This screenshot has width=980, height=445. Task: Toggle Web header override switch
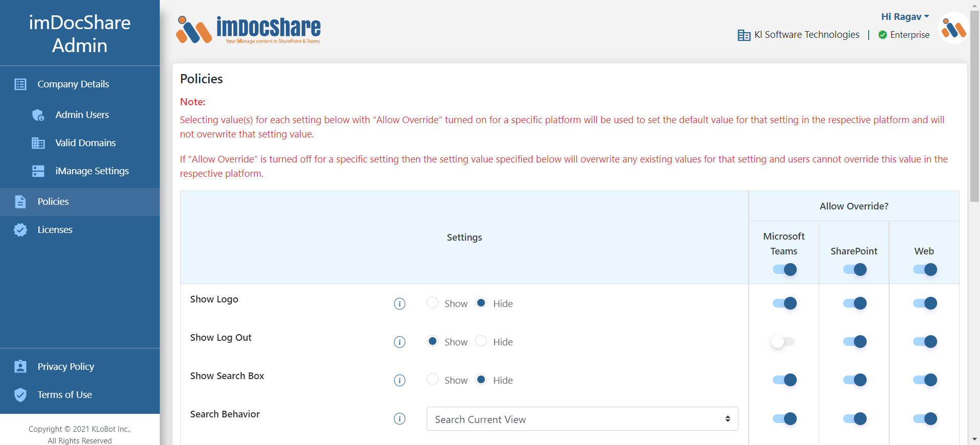(924, 270)
